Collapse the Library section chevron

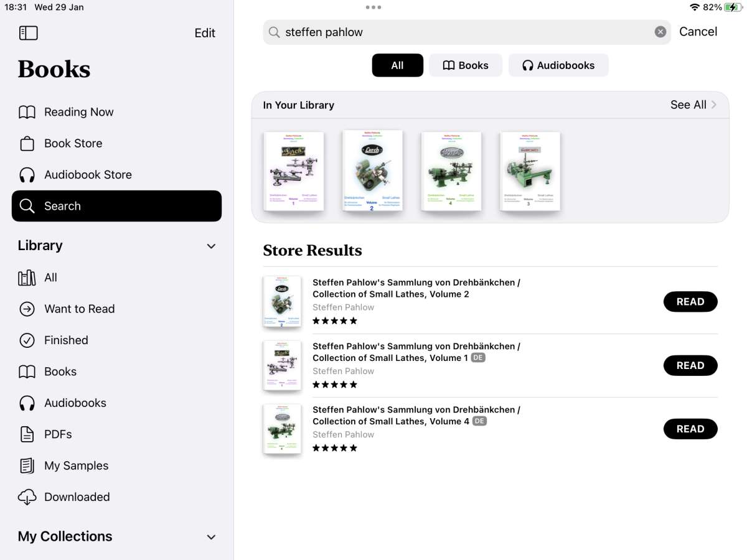tap(211, 246)
